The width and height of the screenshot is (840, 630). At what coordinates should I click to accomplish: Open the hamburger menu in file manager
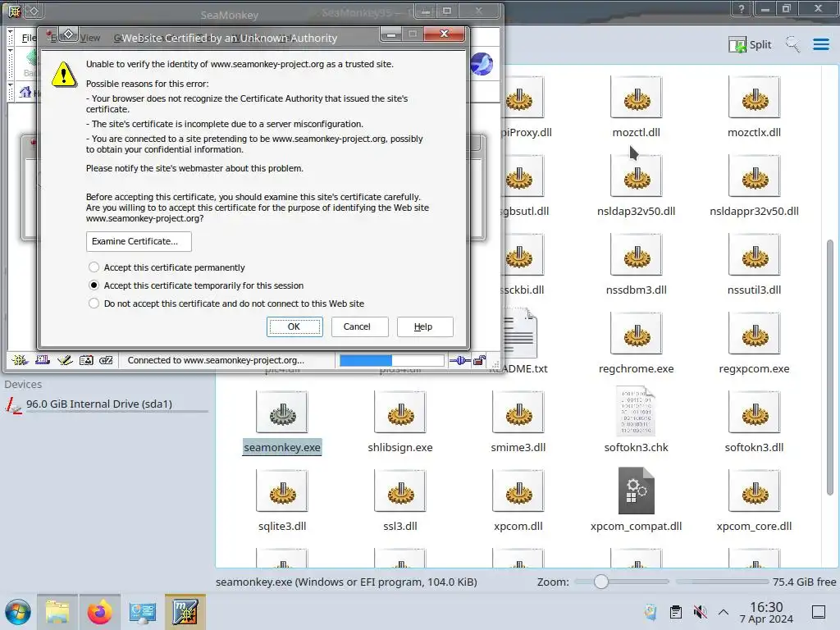click(x=820, y=44)
